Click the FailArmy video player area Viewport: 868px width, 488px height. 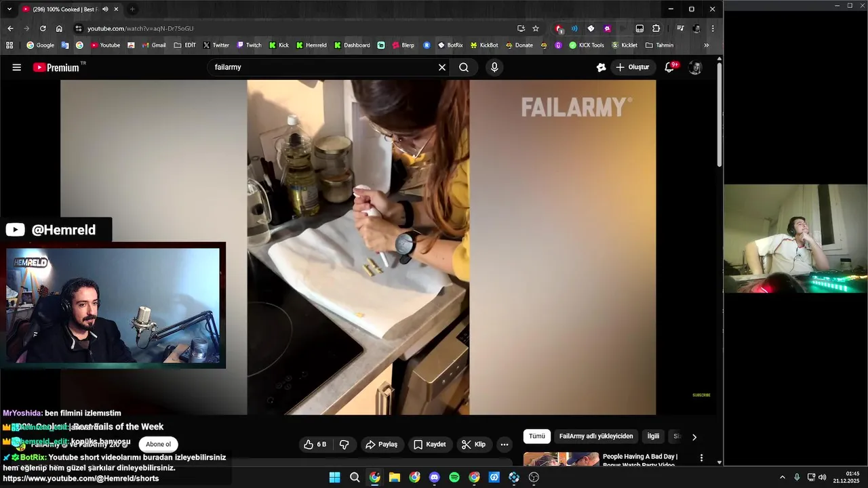[x=358, y=247]
